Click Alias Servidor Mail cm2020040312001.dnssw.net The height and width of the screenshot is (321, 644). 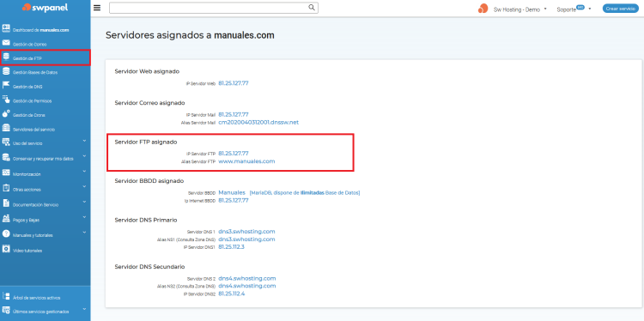(258, 123)
